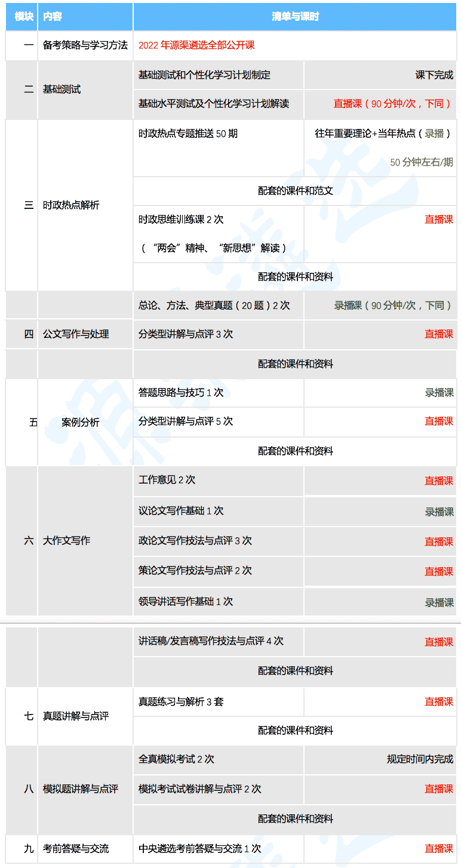Click 录播课 beside 领导讲话写作基础1次
This screenshot has height=868, width=461.
point(439,603)
